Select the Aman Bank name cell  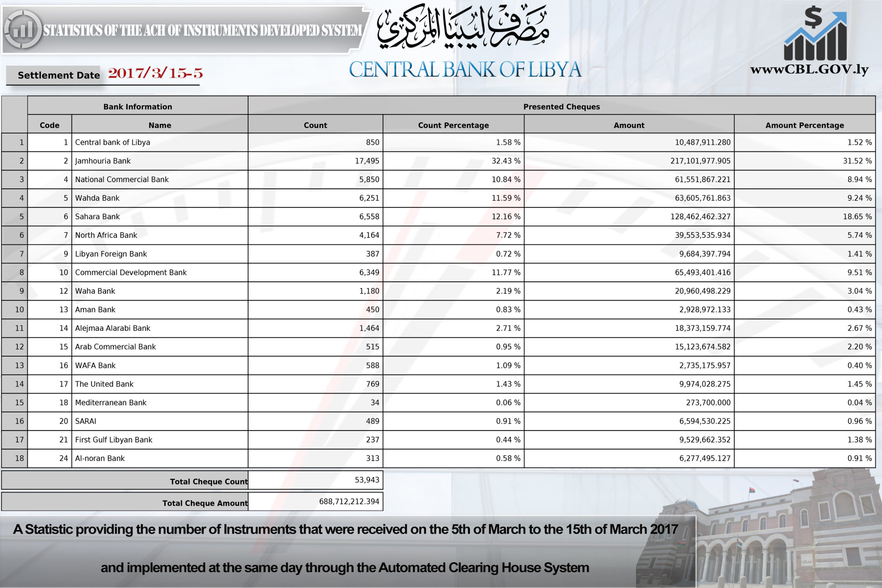160,310
